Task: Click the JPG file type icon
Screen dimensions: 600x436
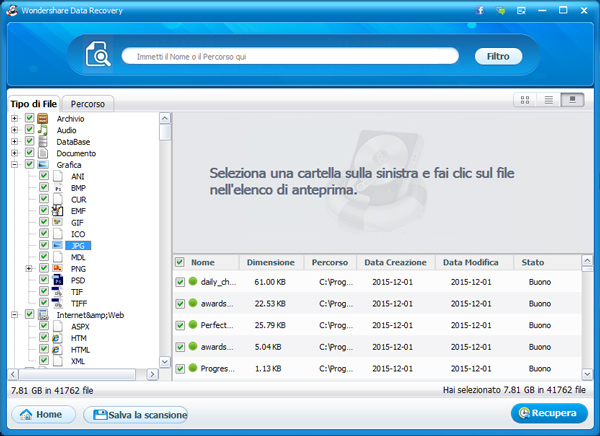Action: pos(57,245)
